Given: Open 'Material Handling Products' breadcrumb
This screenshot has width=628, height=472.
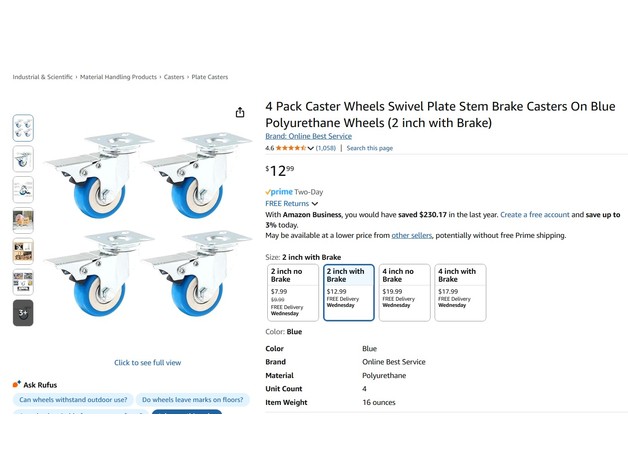Looking at the screenshot, I should (118, 77).
